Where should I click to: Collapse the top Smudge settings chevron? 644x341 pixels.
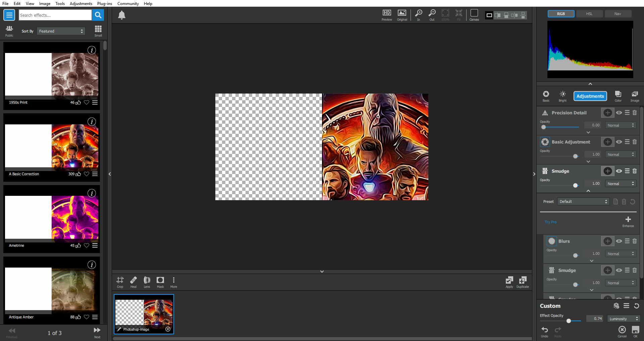588,191
